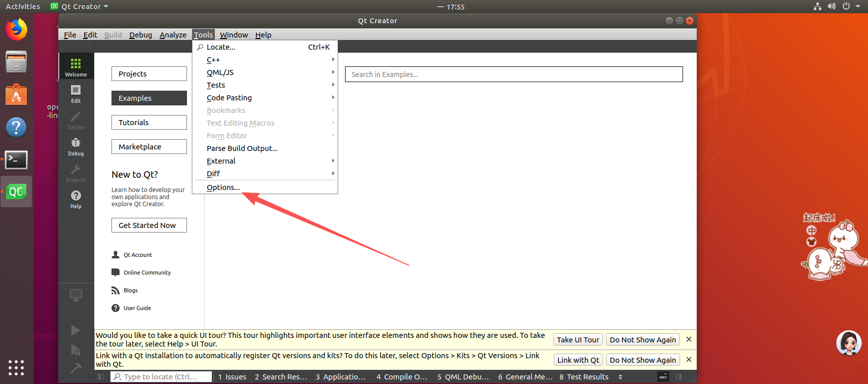Select Options... in Tools menu
868x384 pixels.
265,187
